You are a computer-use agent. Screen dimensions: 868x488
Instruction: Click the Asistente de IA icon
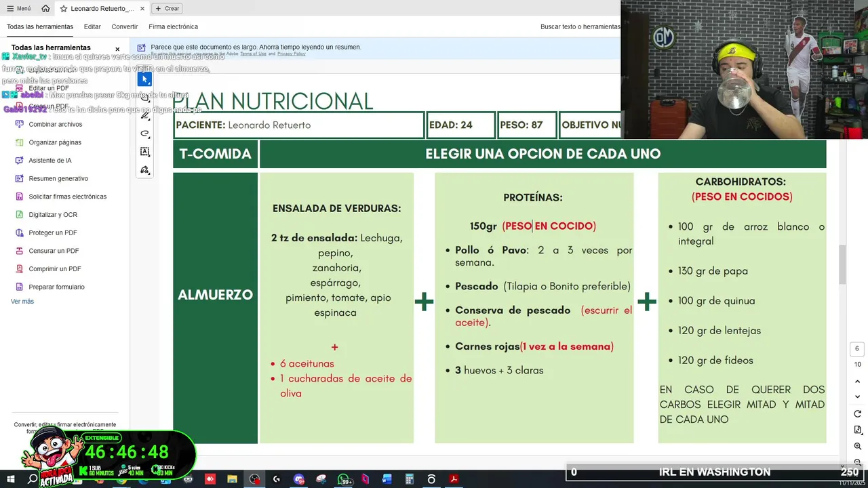pos(20,161)
